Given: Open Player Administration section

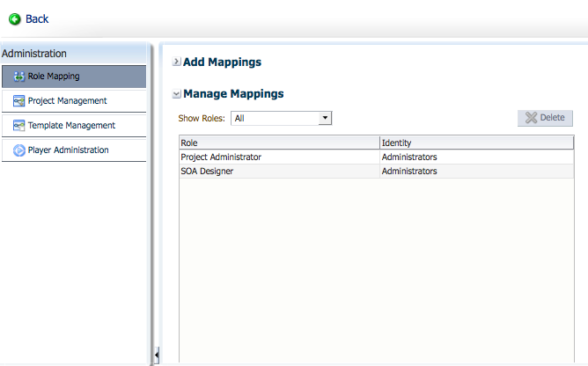Looking at the screenshot, I should (74, 150).
